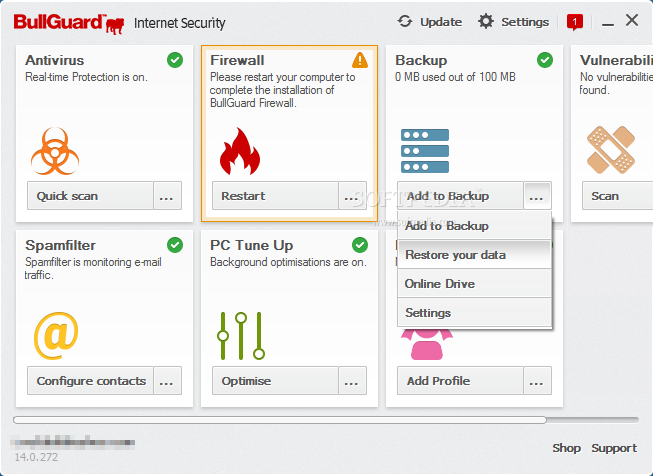
Task: Click the Antivirus biohazard icon
Action: click(x=55, y=151)
